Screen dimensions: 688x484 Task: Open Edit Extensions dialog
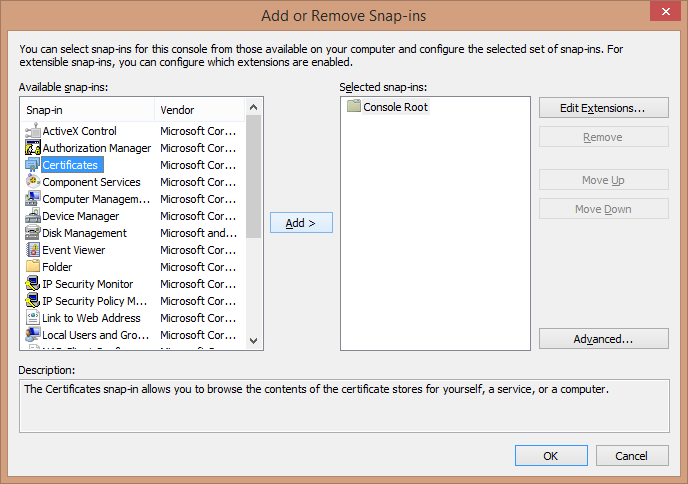click(x=603, y=108)
